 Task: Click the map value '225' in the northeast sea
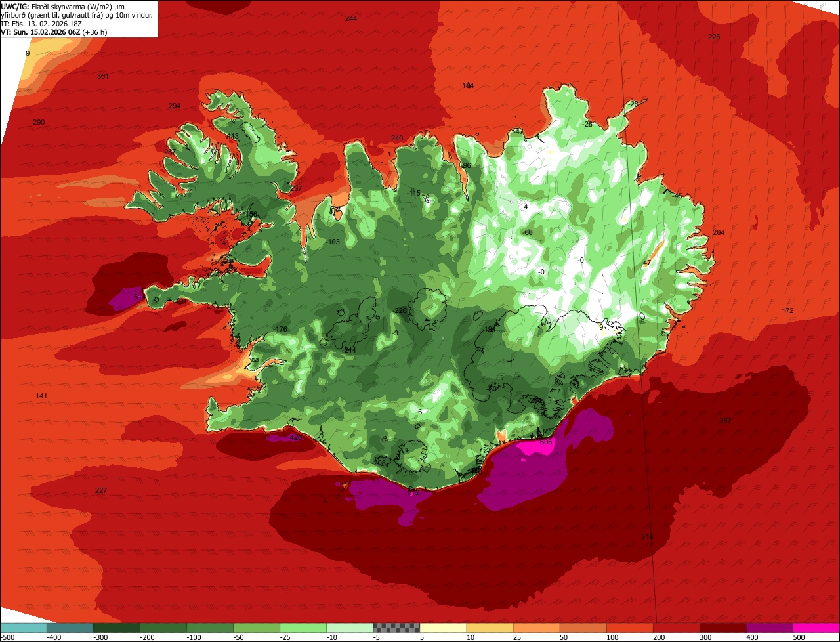(714, 37)
